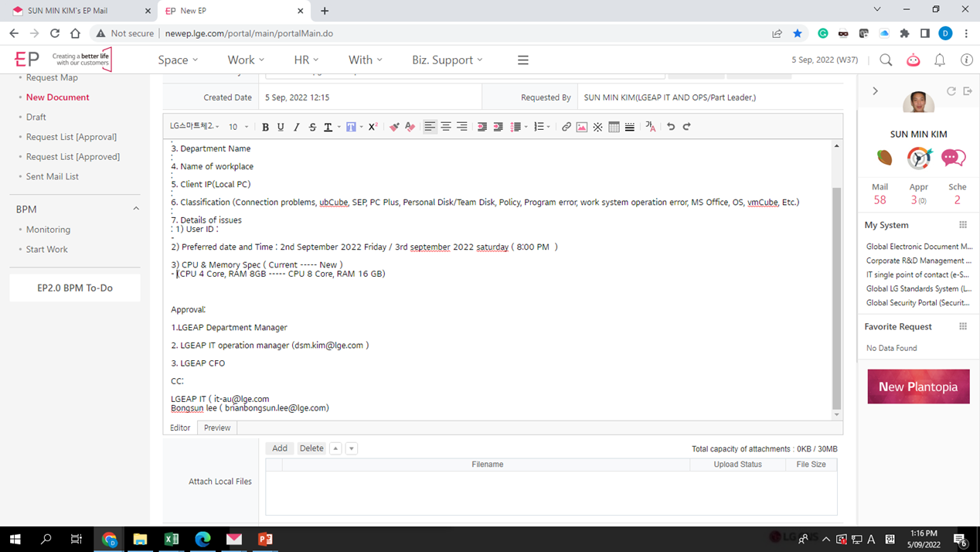Toggle italic formatting in editor toolbar

click(x=296, y=127)
